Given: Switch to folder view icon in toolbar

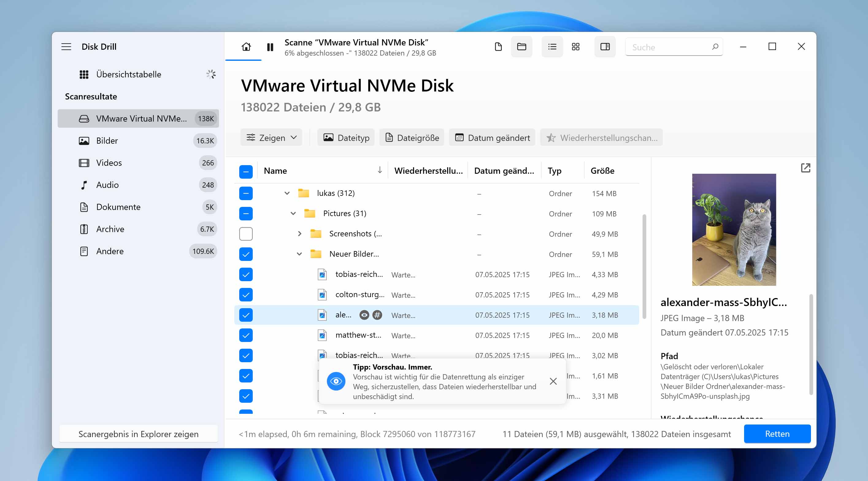Looking at the screenshot, I should [x=521, y=47].
